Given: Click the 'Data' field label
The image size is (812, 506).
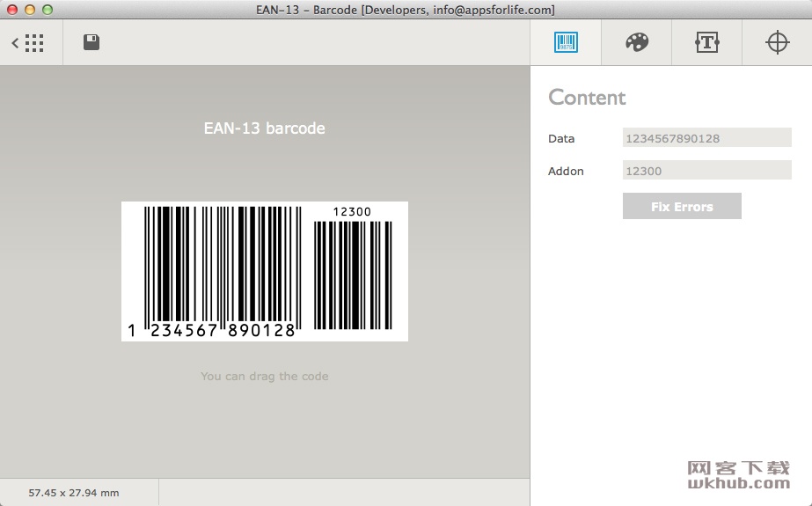Looking at the screenshot, I should pos(561,138).
